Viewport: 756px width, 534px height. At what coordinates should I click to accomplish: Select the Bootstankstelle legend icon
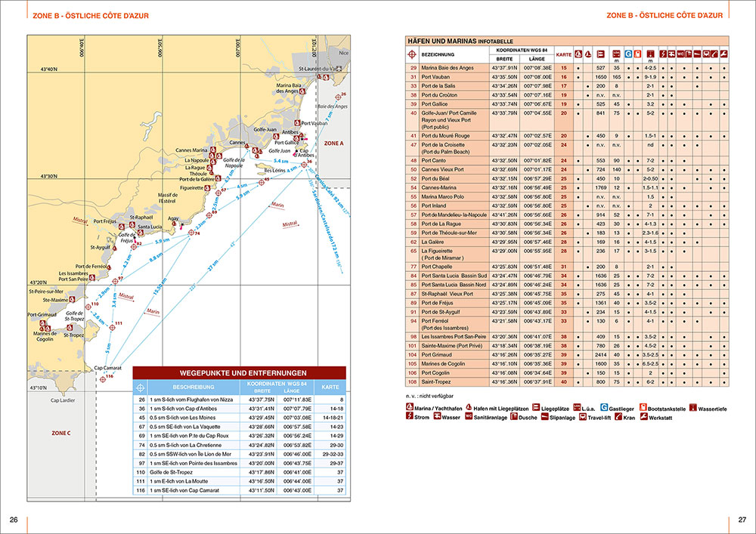(642, 406)
